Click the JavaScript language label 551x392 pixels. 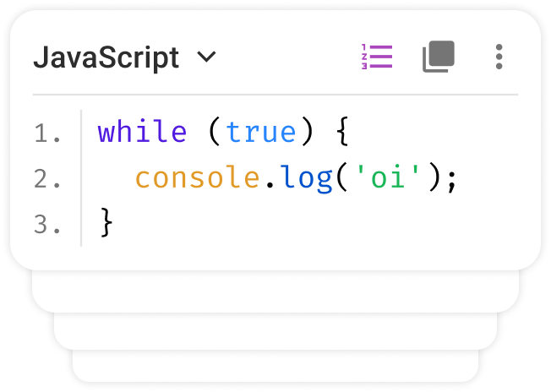[106, 58]
